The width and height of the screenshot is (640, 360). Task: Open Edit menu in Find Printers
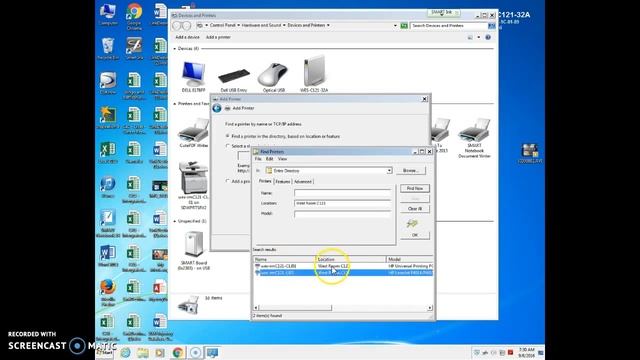(x=269, y=159)
